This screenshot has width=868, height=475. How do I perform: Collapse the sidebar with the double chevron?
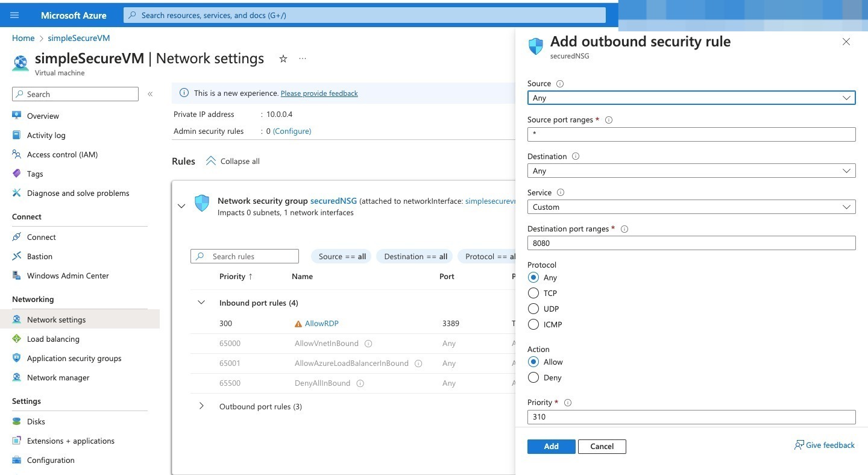click(x=150, y=94)
